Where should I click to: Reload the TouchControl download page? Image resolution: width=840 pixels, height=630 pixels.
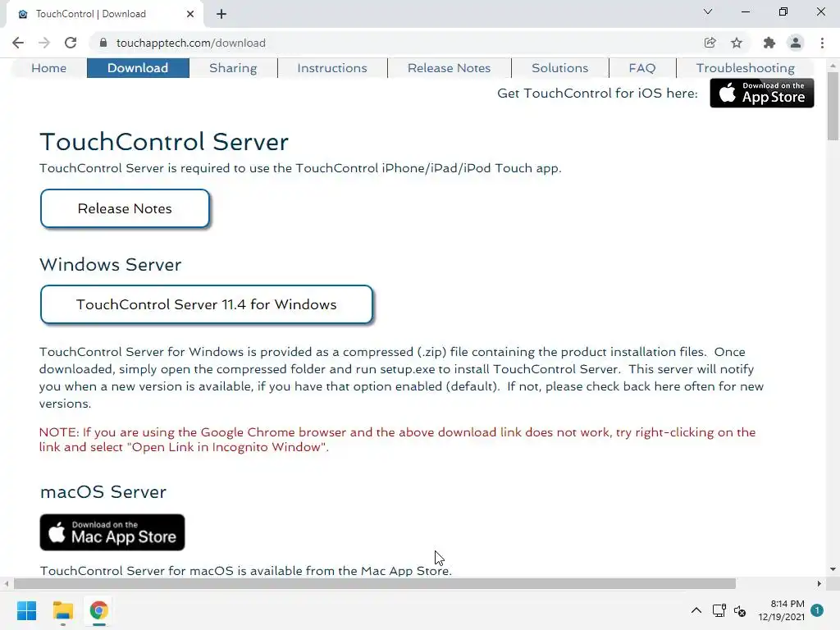(71, 43)
